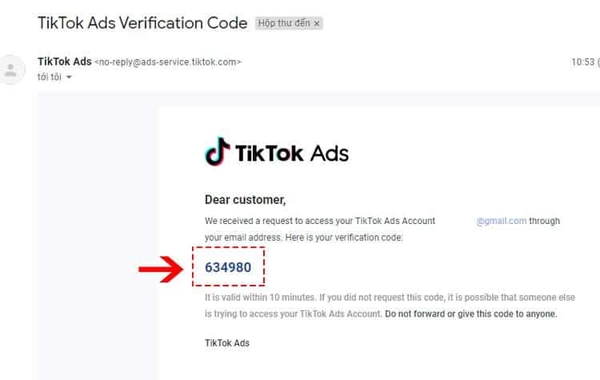Click the TikTok Ads sender name
Image resolution: width=600 pixels, height=380 pixels.
click(64, 62)
